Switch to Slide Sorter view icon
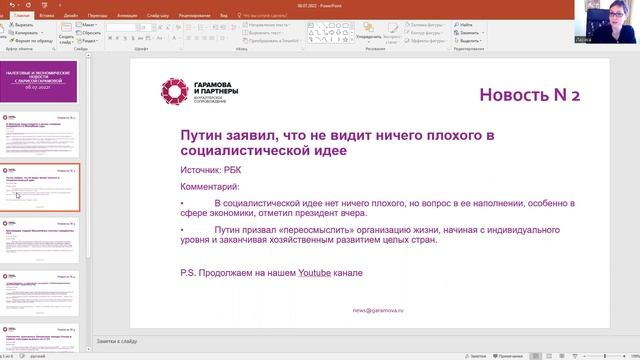 [x=549, y=356]
